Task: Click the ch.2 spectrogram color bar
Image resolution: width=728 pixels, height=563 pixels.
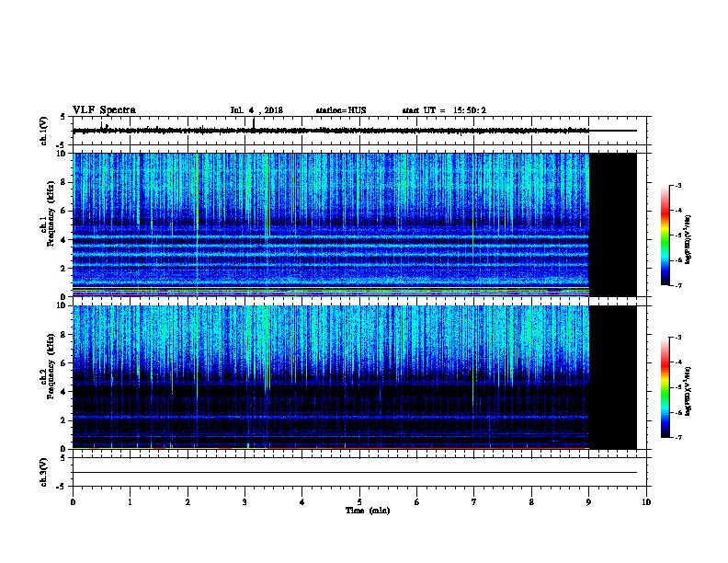Action: click(x=665, y=387)
